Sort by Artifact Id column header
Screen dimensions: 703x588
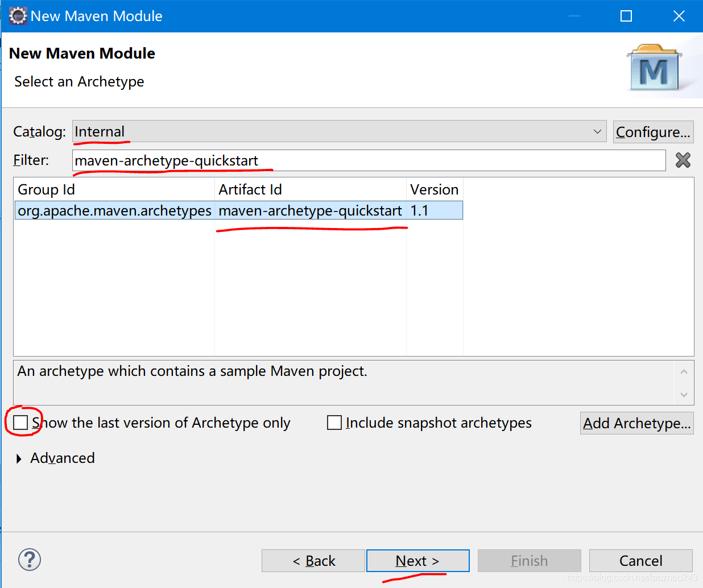pos(311,189)
